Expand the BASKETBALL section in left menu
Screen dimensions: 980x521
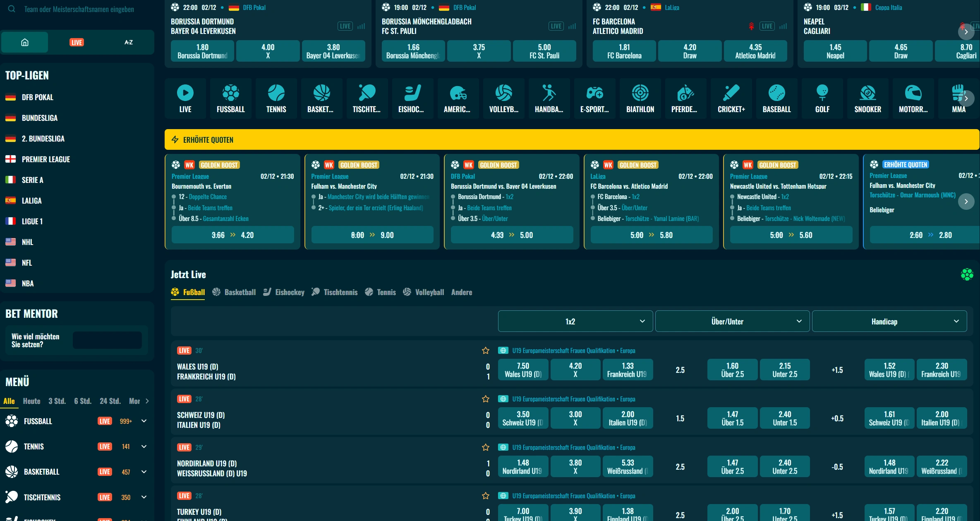point(144,471)
